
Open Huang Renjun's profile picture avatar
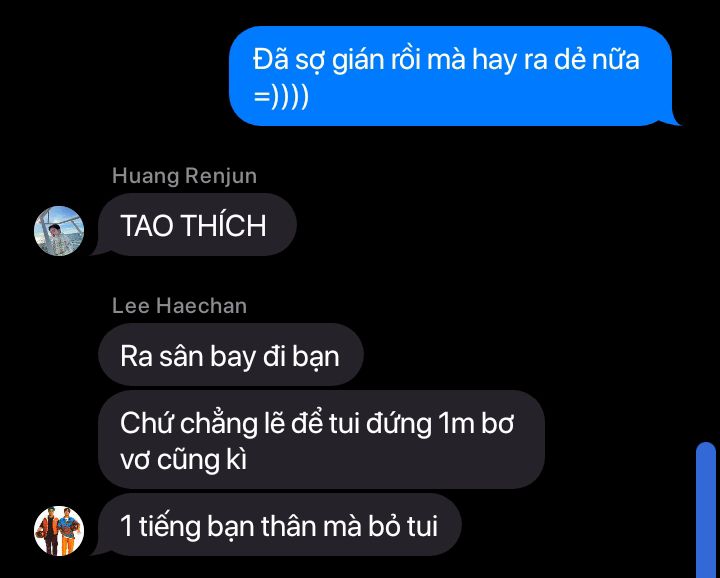59,231
